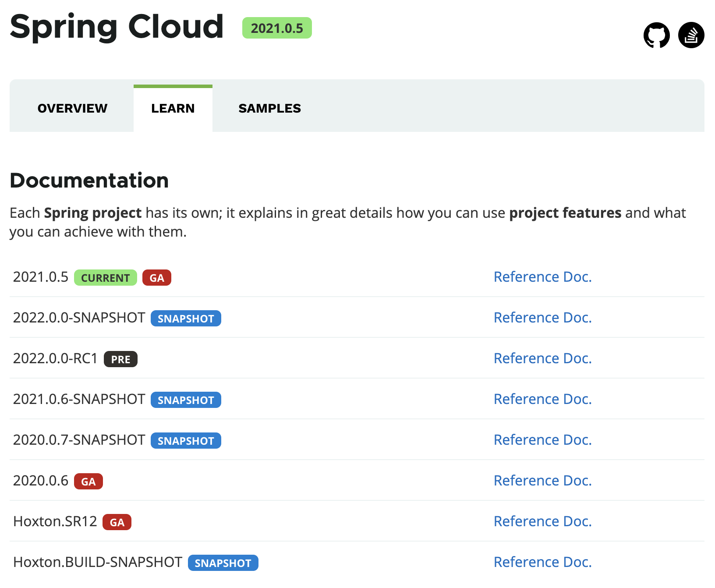Screen dimensions: 715x588
Task: Click the SNAPSHOT badge for 2021.0.6-SNAPSHOT
Action: 185,400
